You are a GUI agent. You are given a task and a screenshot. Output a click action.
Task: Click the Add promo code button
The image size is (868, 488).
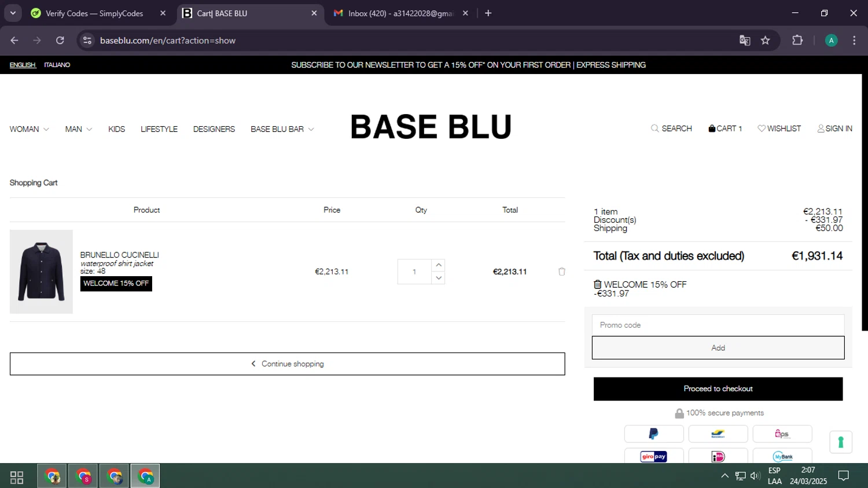[718, 348]
